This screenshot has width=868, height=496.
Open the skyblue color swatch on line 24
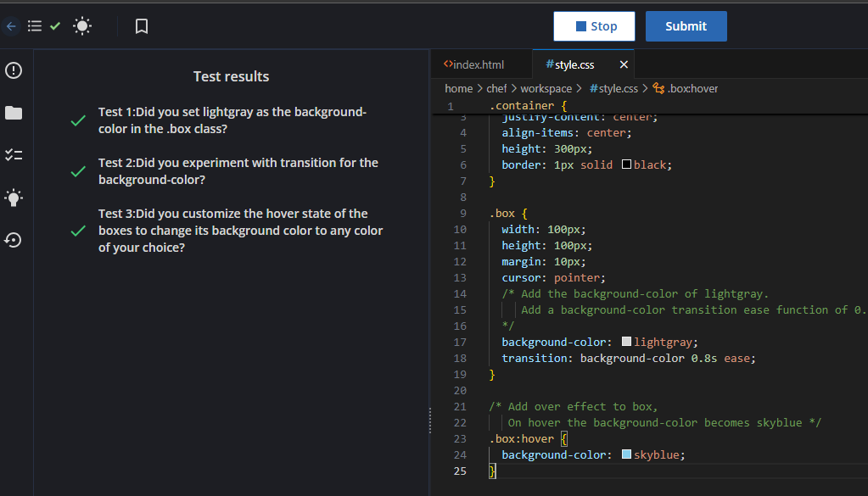pos(626,454)
